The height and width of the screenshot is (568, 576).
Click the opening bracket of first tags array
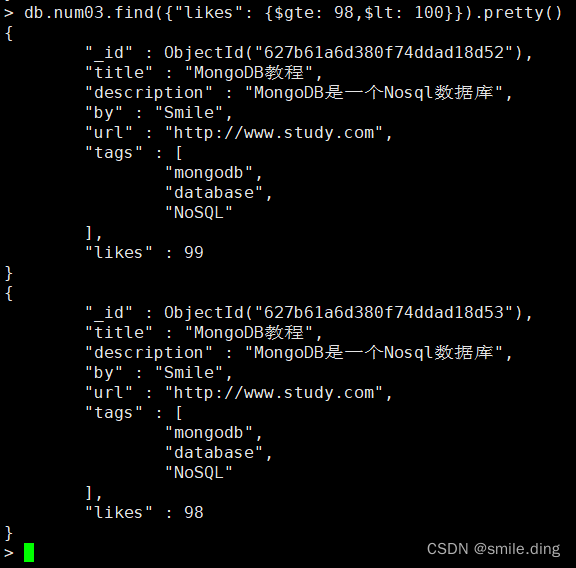pyautogui.click(x=179, y=153)
